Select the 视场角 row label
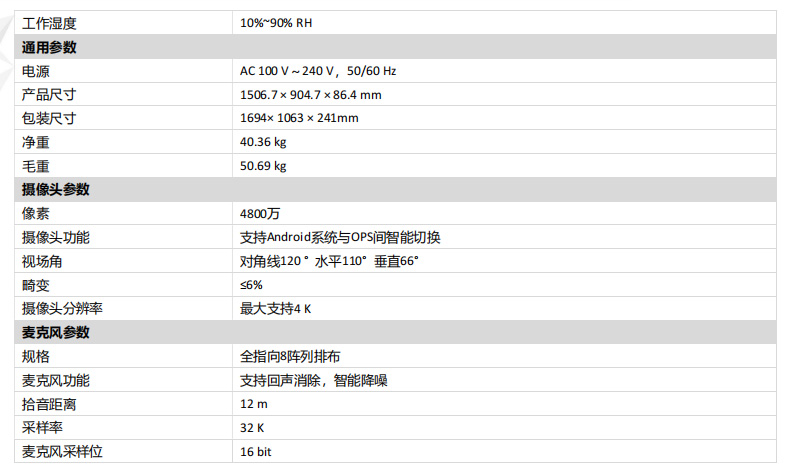790x475 pixels. [42, 261]
